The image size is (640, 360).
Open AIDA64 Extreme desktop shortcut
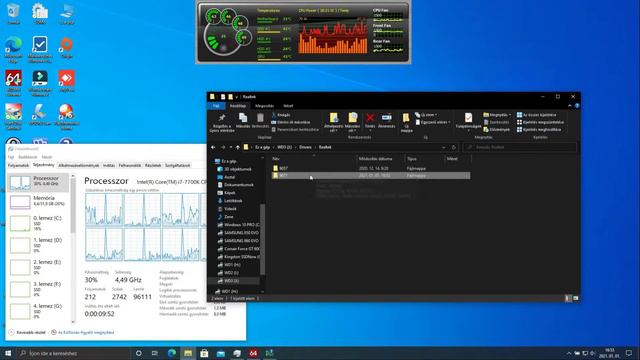(13, 83)
